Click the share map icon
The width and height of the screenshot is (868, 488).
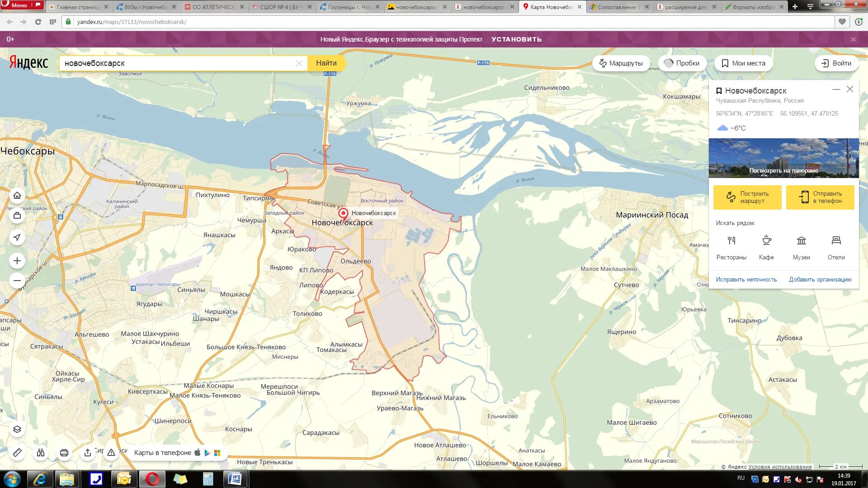pyautogui.click(x=88, y=452)
